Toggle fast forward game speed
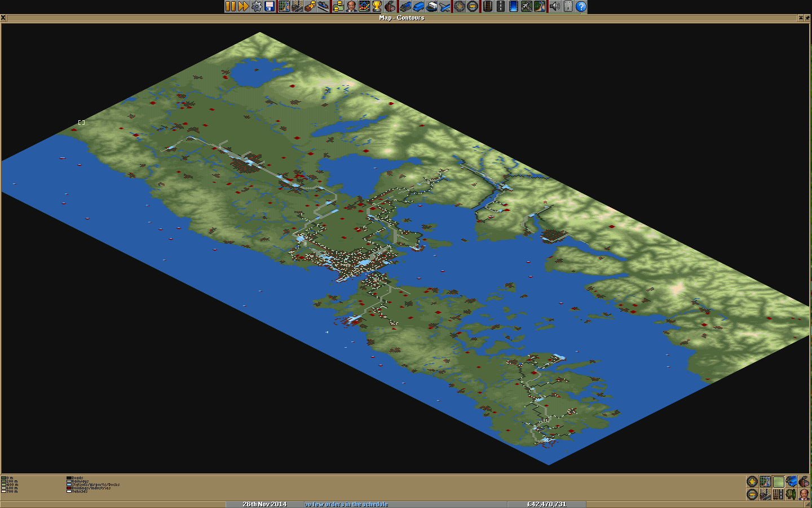This screenshot has width=812, height=508. coord(243,6)
